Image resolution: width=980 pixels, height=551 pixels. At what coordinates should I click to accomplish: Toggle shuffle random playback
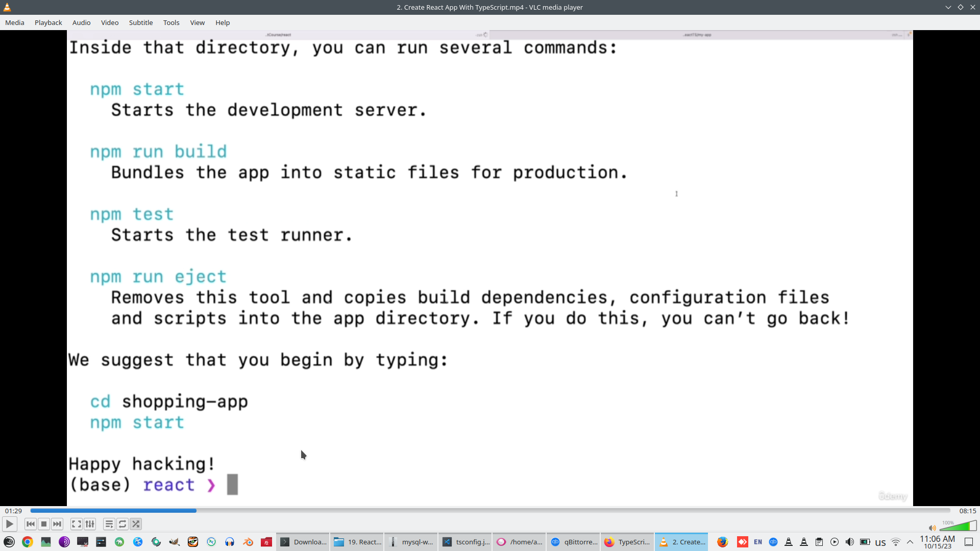(x=136, y=524)
